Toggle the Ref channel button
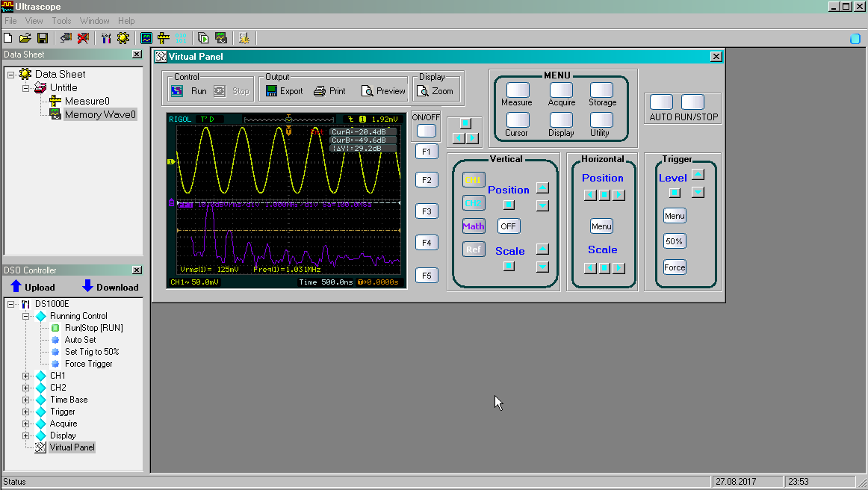This screenshot has width=868, height=490. (x=474, y=249)
